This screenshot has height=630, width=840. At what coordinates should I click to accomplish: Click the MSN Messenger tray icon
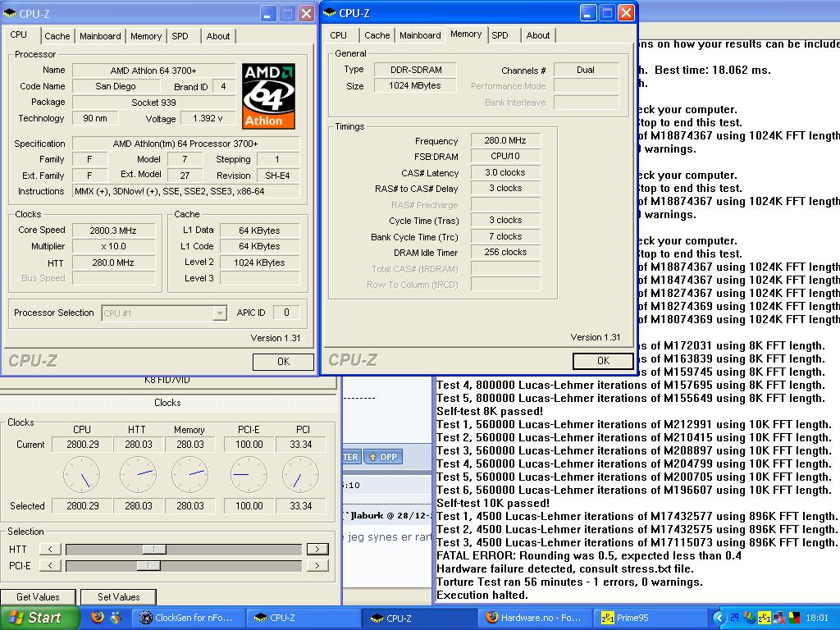point(750,618)
